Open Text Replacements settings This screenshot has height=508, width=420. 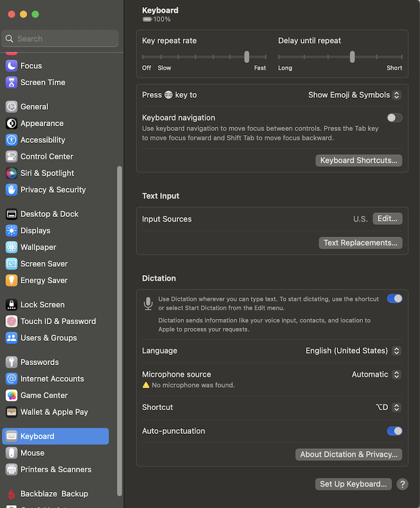(360, 242)
